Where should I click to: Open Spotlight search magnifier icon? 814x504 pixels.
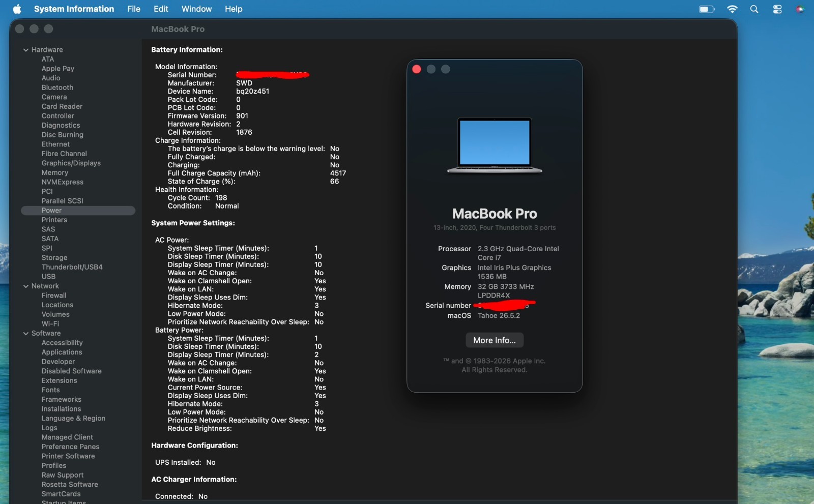tap(754, 9)
